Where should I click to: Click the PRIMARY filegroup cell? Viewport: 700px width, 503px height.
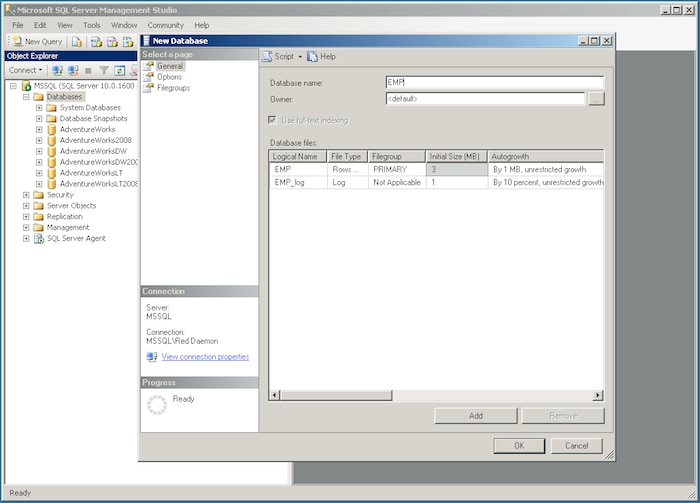pos(397,170)
